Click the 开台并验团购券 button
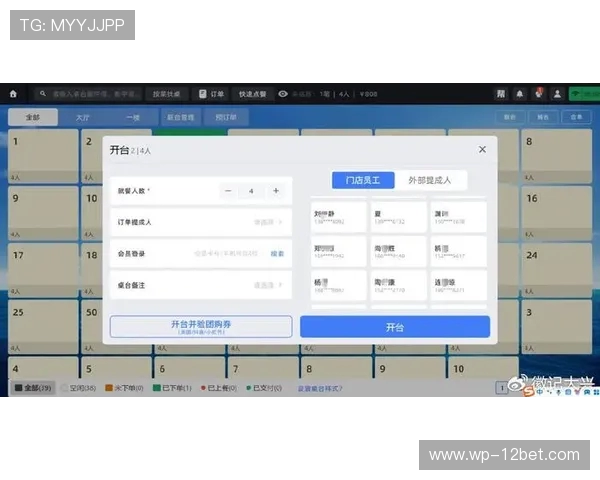600x480 pixels. (201, 327)
